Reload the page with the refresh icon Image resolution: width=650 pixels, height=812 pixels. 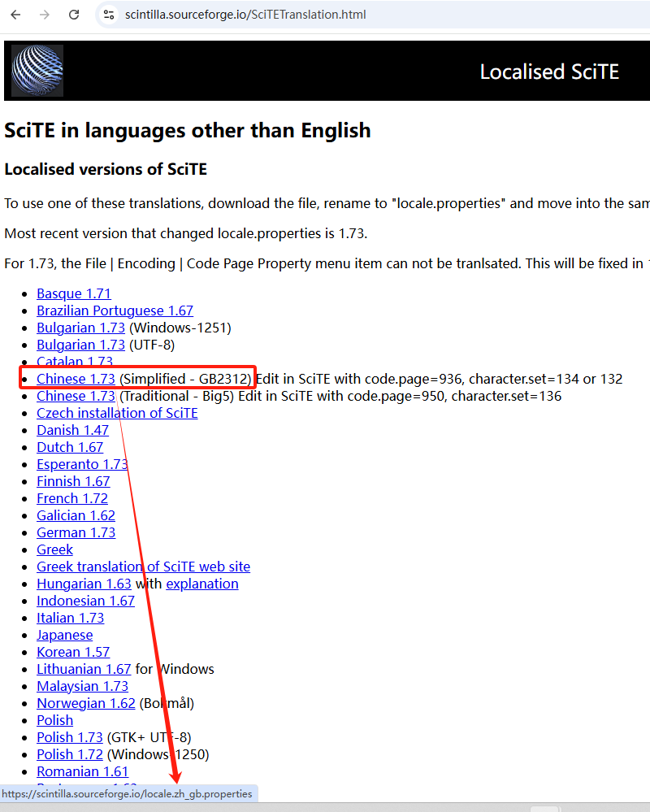point(74,15)
